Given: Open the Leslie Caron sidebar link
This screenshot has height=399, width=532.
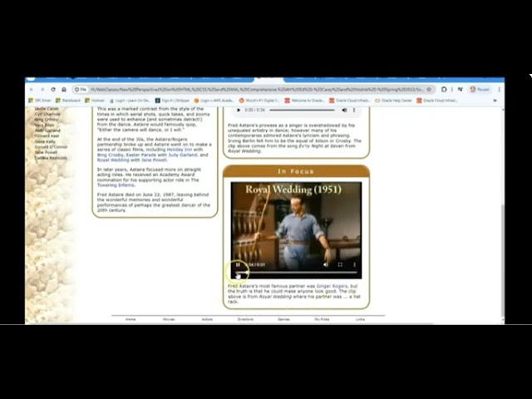Looking at the screenshot, I should (x=47, y=109).
